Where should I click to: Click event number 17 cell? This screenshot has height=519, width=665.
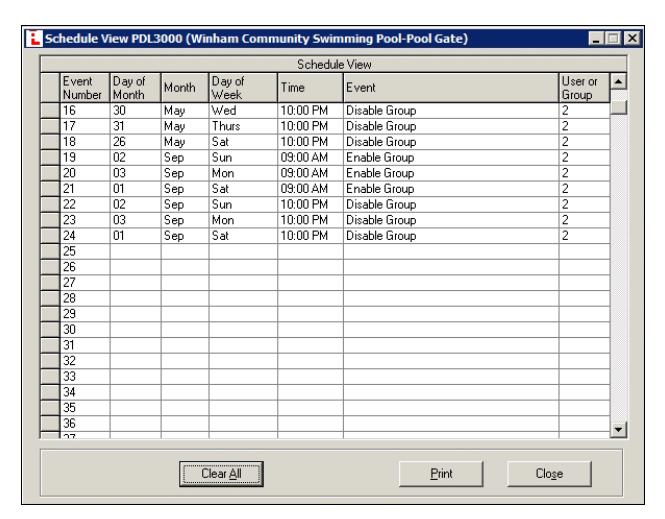click(85, 126)
